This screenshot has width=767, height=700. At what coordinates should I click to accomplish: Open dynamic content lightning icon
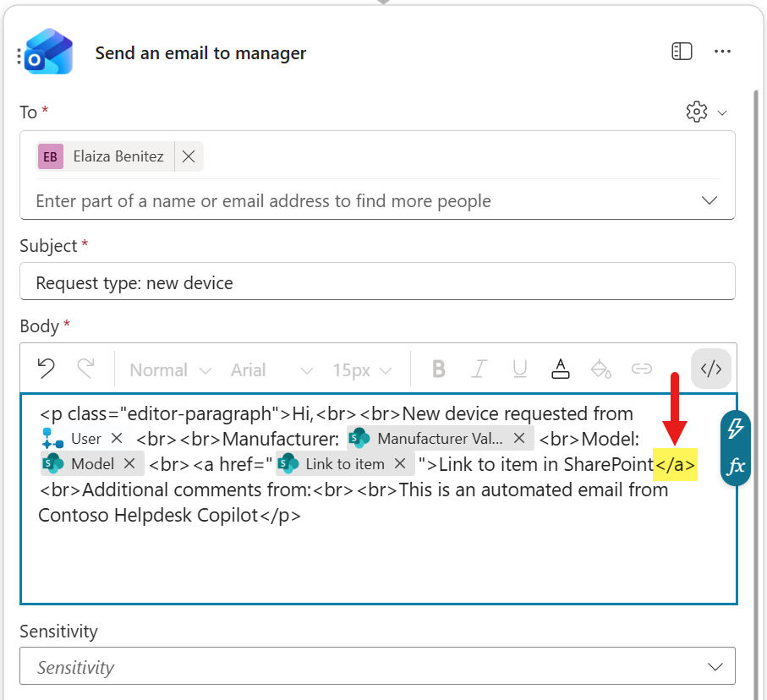[736, 428]
